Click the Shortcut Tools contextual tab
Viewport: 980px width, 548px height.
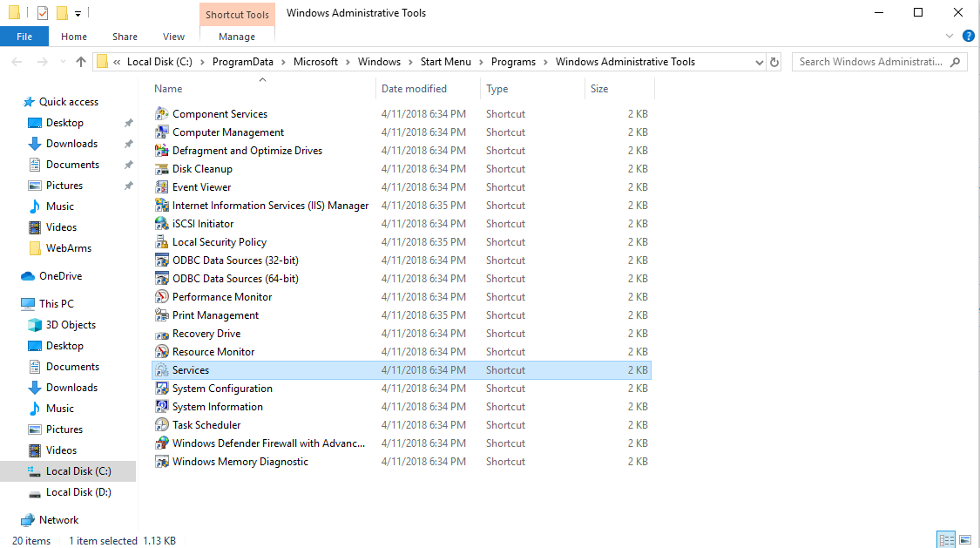click(x=238, y=14)
